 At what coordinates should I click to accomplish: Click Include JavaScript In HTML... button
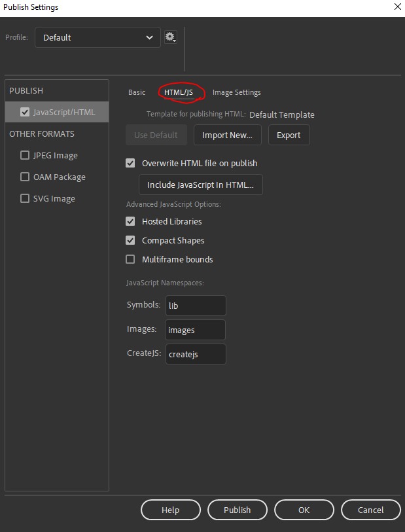click(200, 185)
